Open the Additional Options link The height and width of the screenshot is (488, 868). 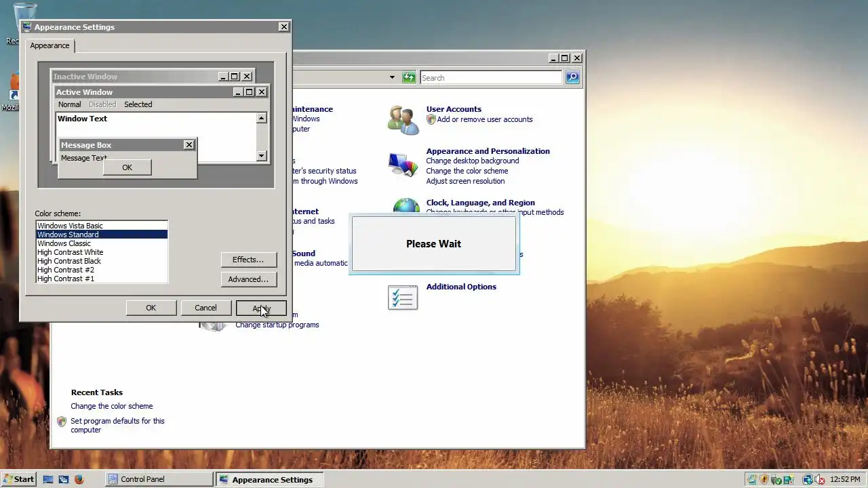click(461, 287)
